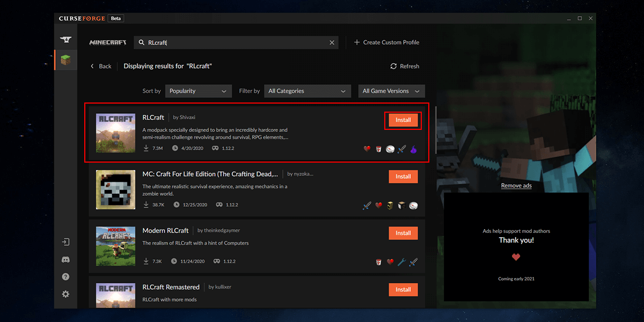The width and height of the screenshot is (644, 322).
Task: Open the RLCraft Remastered title
Action: click(171, 287)
